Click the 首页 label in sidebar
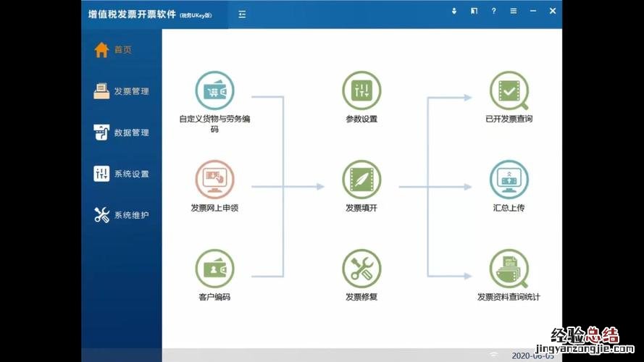This screenshot has height=362, width=644. [123, 50]
